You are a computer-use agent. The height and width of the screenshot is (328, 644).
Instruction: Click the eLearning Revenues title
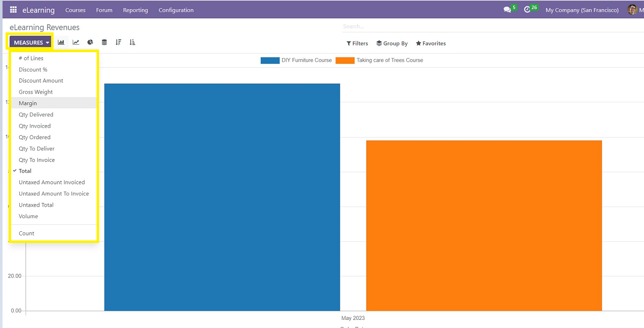tap(44, 27)
